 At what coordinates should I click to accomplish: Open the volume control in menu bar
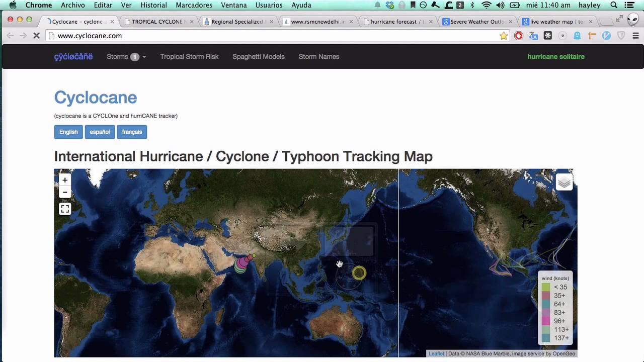point(500,5)
